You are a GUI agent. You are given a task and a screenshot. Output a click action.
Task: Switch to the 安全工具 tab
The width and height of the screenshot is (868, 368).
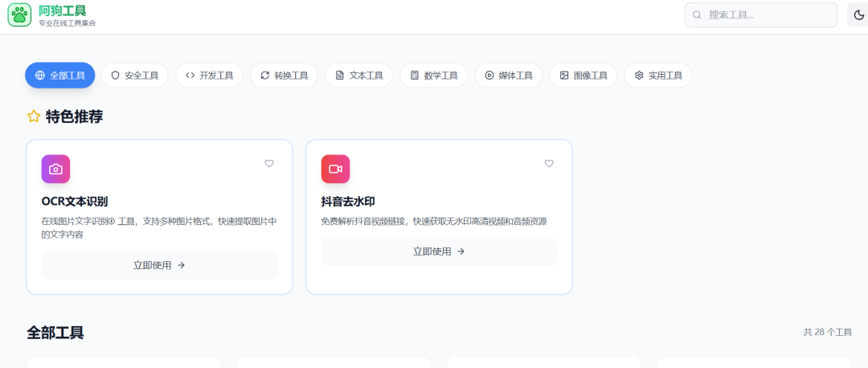click(134, 76)
